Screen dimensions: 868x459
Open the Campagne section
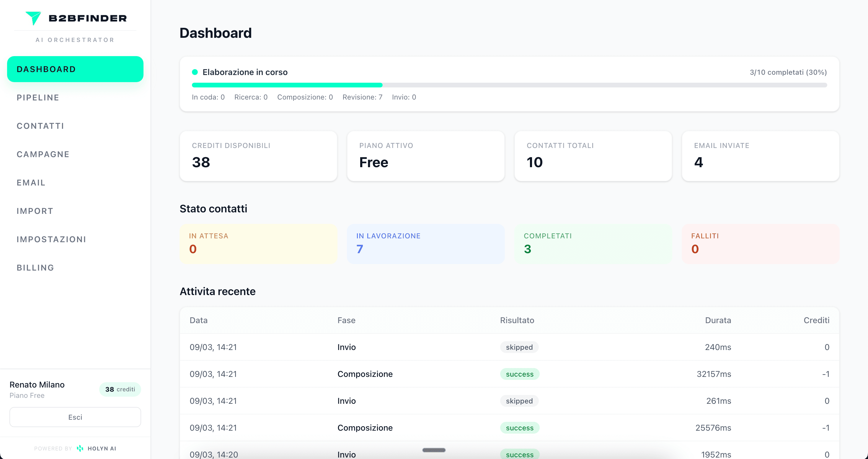[x=43, y=154]
